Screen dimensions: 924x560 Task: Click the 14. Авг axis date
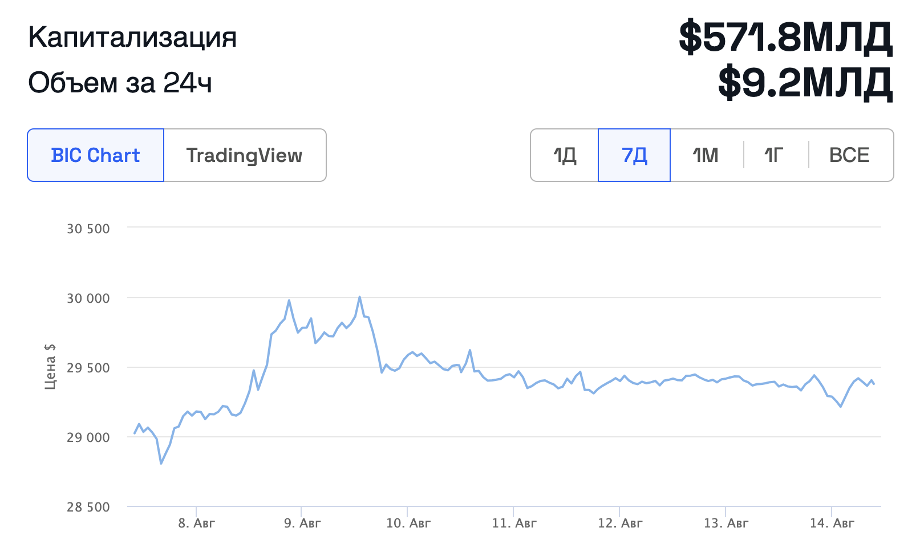[x=832, y=523]
